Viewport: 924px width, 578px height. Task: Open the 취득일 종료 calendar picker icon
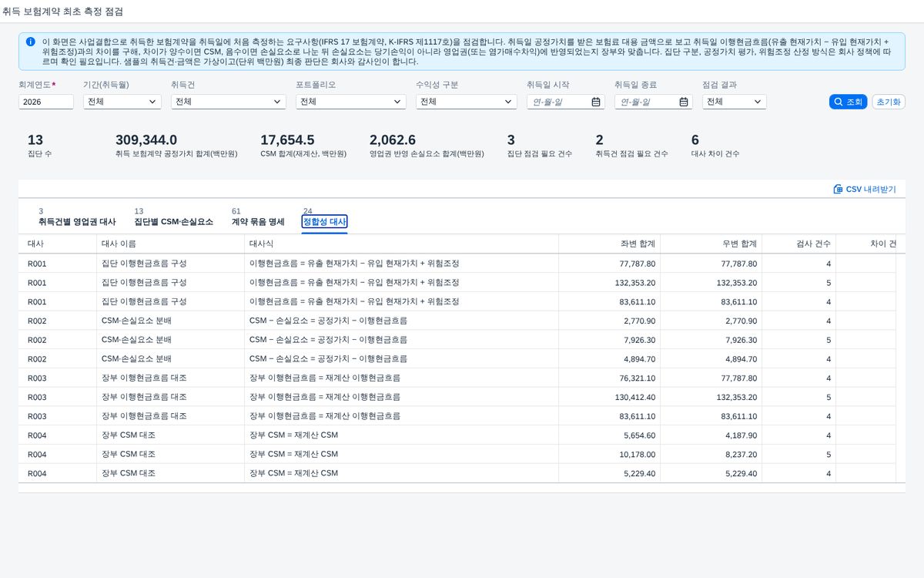[x=684, y=102]
